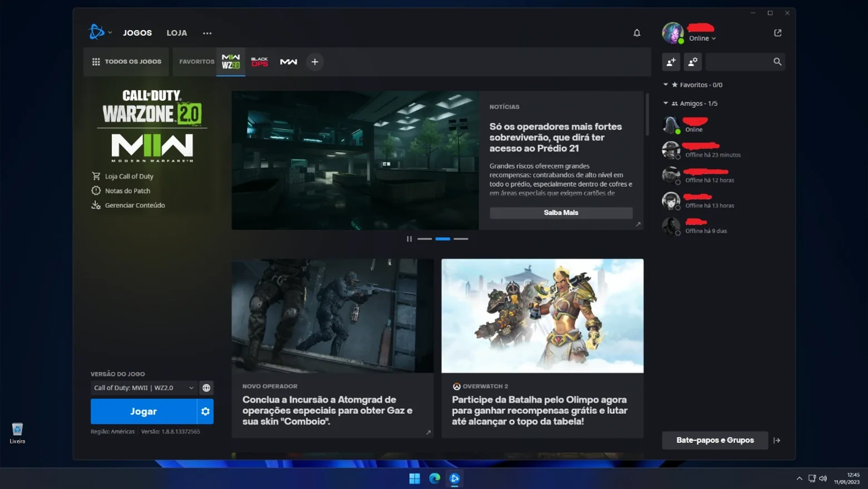Click the FAVORITOS label

click(196, 62)
